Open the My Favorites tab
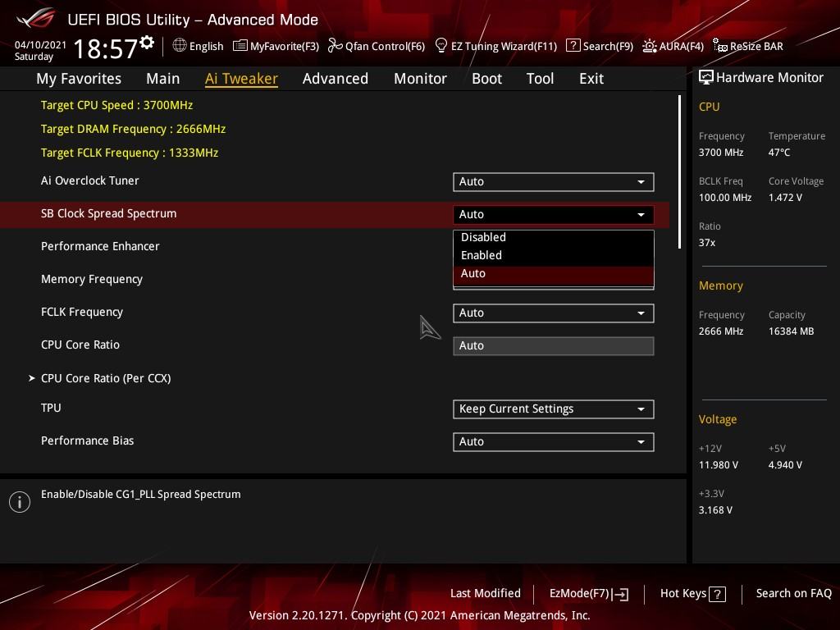The image size is (840, 630). [79, 79]
